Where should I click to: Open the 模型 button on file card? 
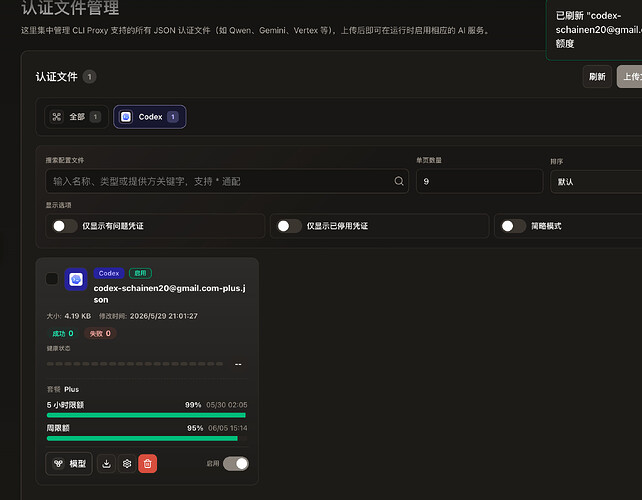pos(69,464)
